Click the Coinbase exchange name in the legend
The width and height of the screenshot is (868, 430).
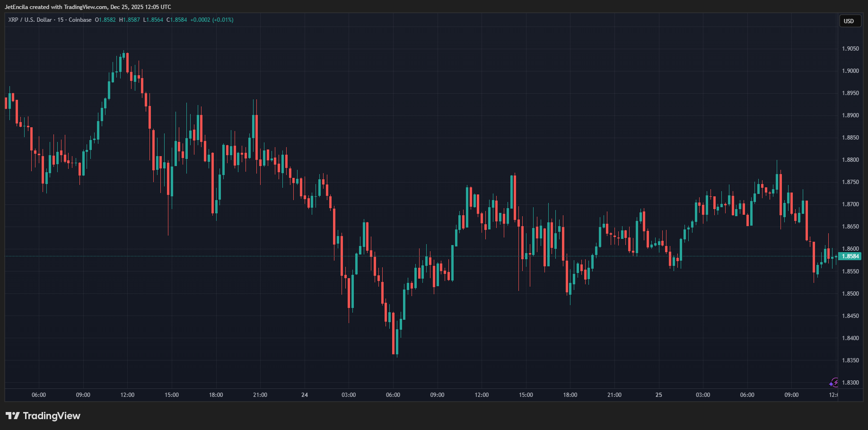(80, 20)
